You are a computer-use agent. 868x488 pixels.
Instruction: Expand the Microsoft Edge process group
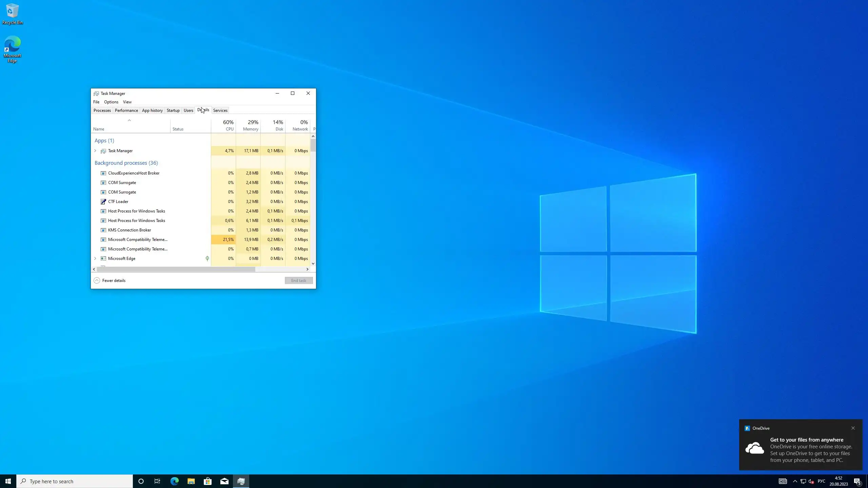coord(95,259)
